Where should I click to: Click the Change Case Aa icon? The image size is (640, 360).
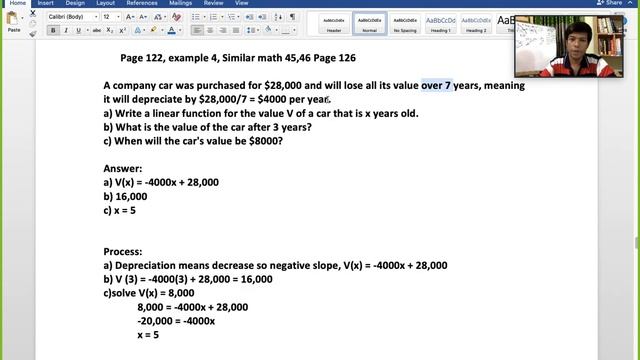coord(158,17)
